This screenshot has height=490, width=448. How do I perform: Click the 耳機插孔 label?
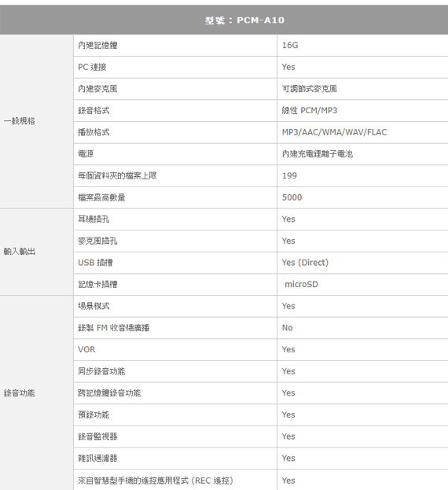[x=94, y=219]
